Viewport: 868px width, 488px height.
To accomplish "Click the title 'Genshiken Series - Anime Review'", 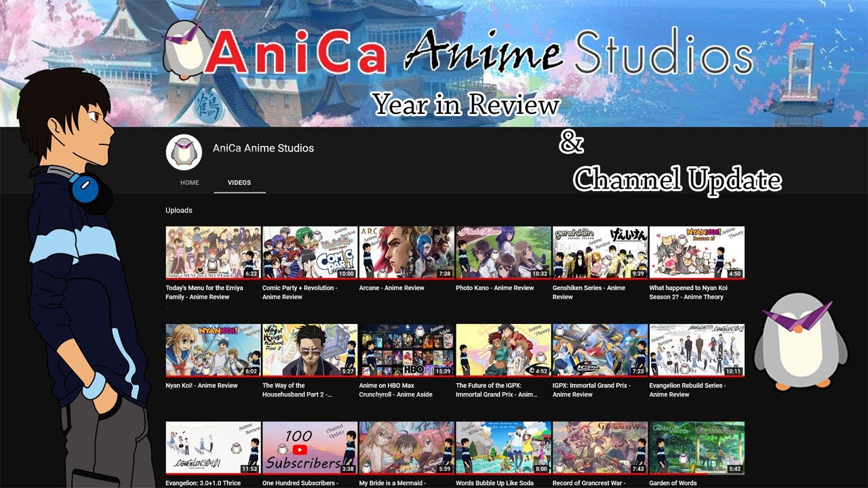I will (x=589, y=292).
